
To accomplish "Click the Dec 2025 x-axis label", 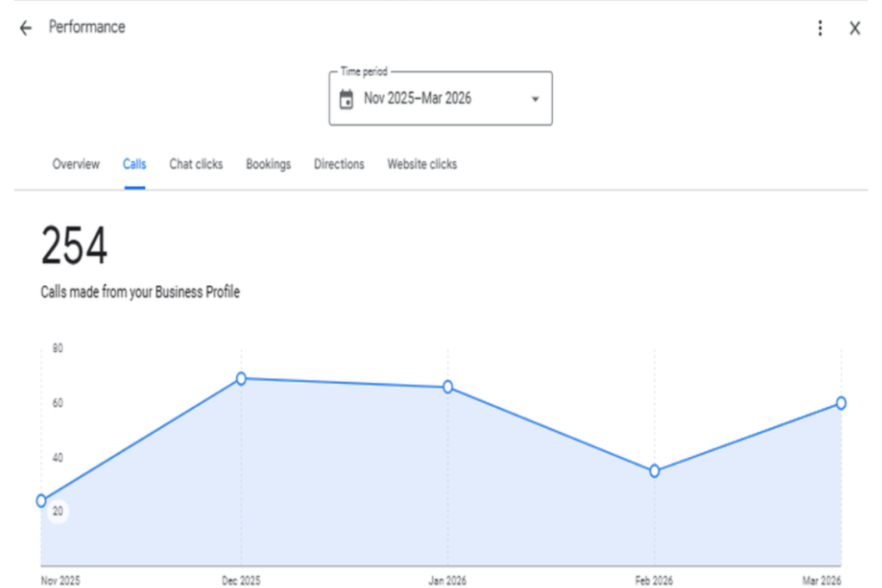I will click(x=241, y=581).
